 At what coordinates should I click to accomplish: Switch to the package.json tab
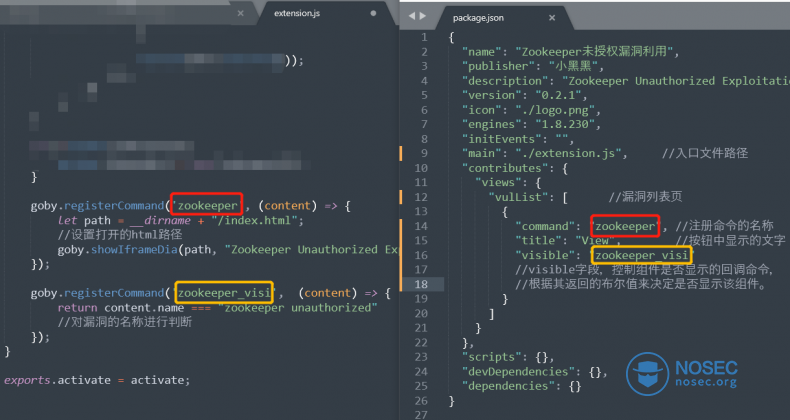478,18
